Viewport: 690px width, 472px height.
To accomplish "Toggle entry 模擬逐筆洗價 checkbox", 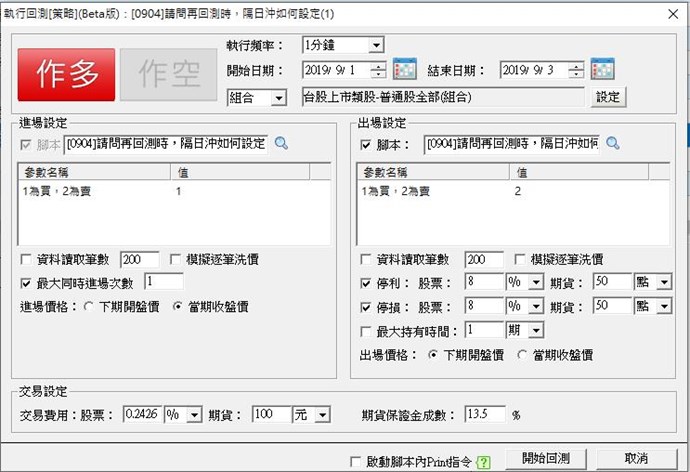I will pyautogui.click(x=175, y=259).
